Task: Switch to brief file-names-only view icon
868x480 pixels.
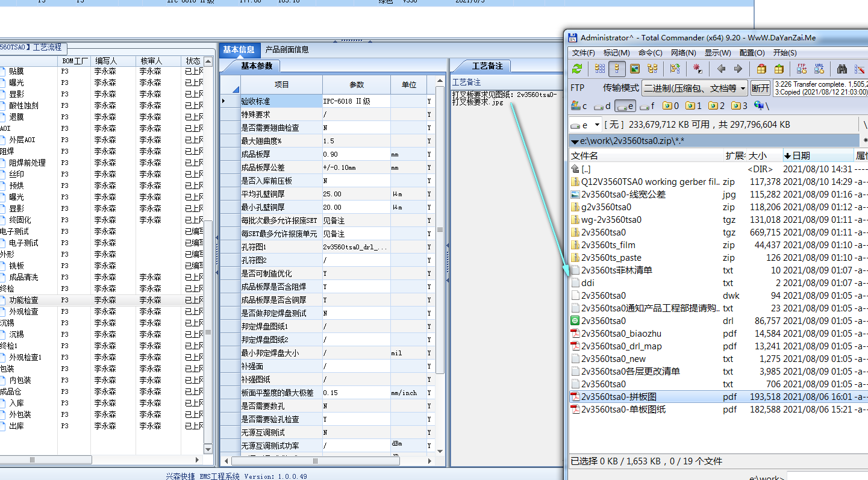Action: (x=600, y=69)
